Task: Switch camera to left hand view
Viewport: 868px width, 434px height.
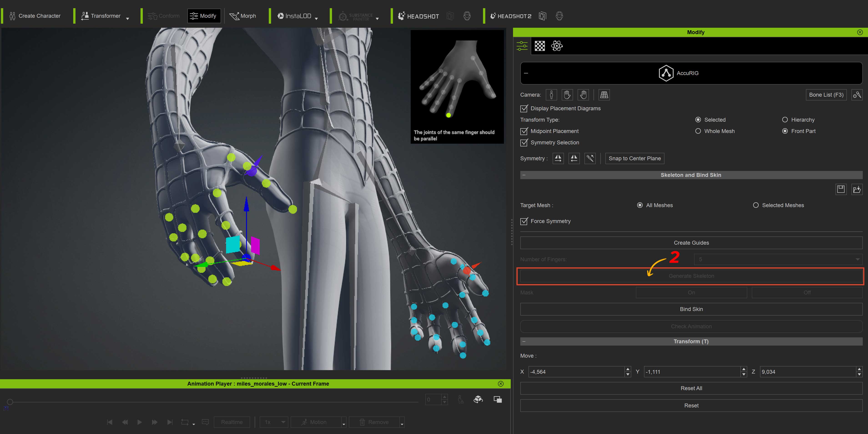Action: pos(567,95)
